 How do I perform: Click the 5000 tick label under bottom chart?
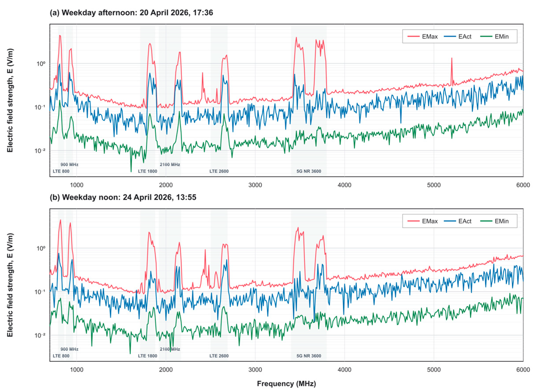(434, 370)
